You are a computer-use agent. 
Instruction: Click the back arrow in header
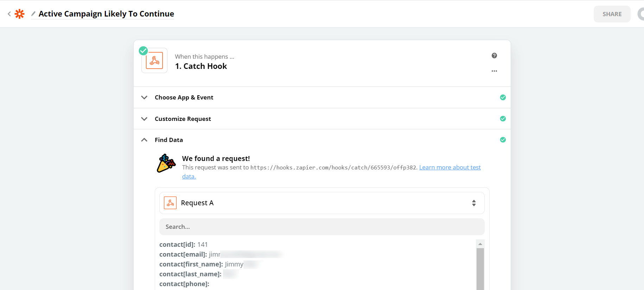click(x=9, y=14)
